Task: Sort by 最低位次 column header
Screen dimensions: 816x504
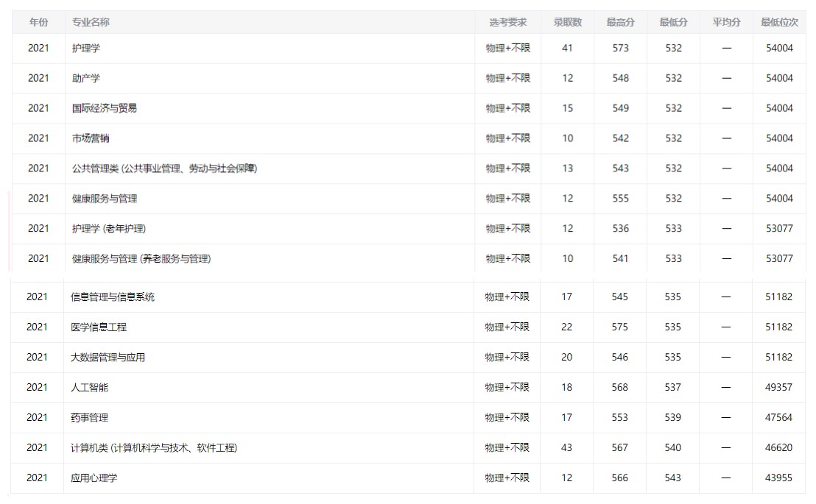Action: click(x=779, y=22)
